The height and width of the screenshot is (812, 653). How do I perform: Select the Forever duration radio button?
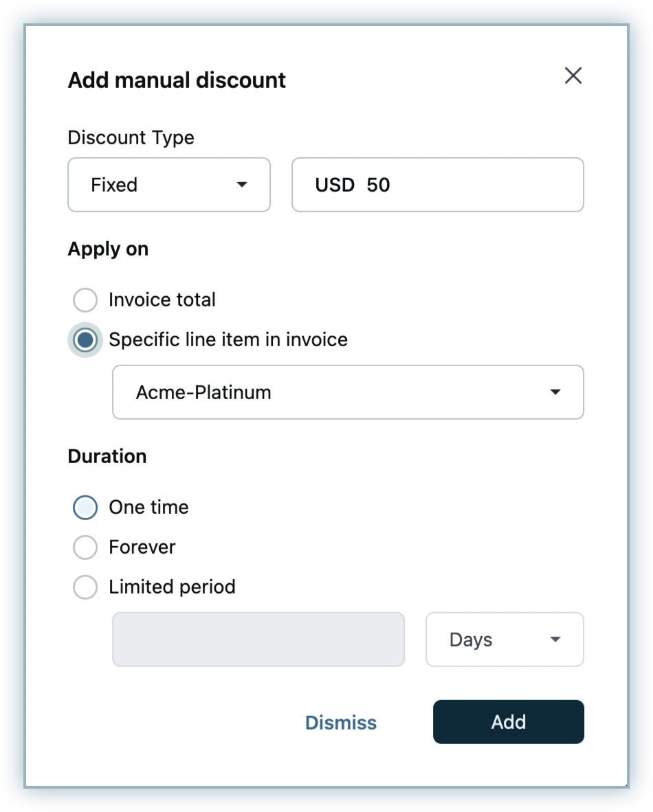pyautogui.click(x=85, y=548)
